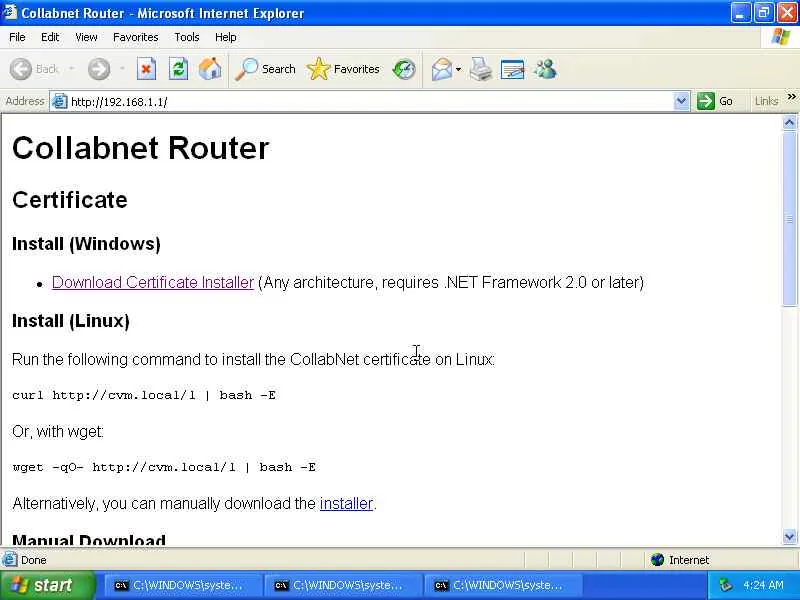Open the Messenger people icon

click(545, 69)
